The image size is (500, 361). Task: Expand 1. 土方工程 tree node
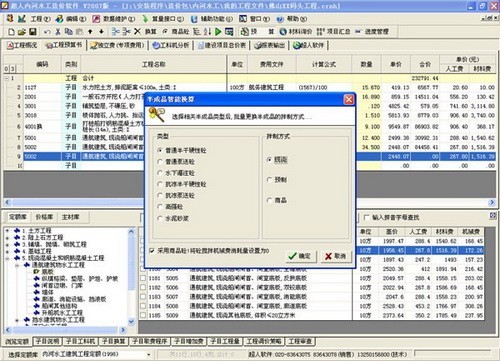(x=7, y=231)
